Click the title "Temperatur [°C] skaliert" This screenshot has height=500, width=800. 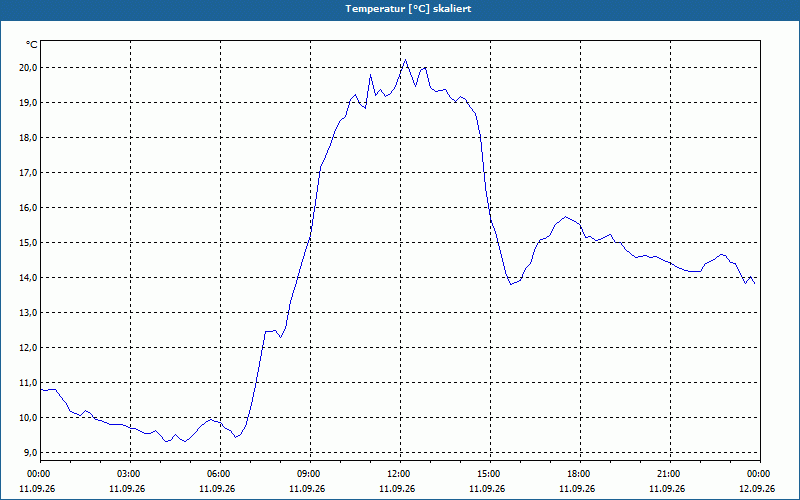pyautogui.click(x=408, y=9)
